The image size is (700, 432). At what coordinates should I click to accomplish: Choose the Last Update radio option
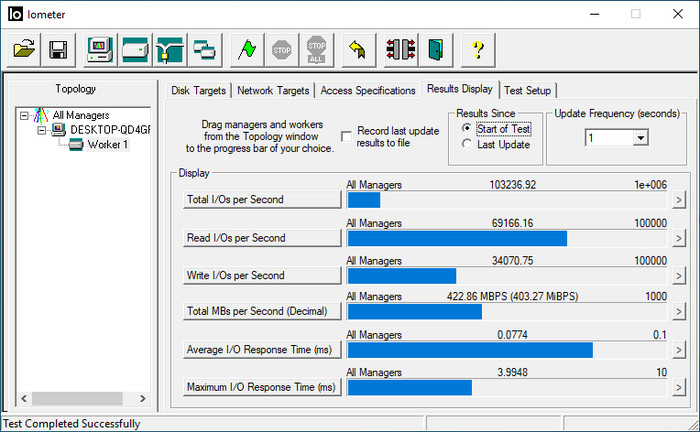[466, 144]
